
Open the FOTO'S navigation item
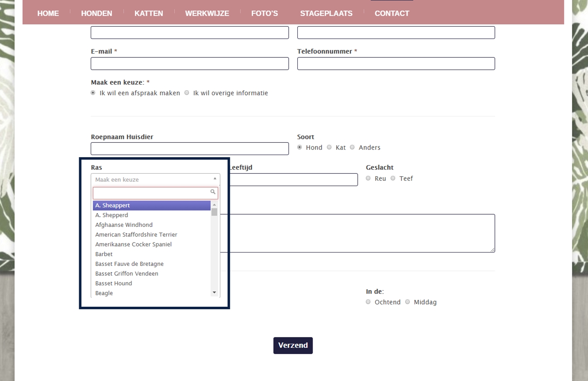click(264, 13)
